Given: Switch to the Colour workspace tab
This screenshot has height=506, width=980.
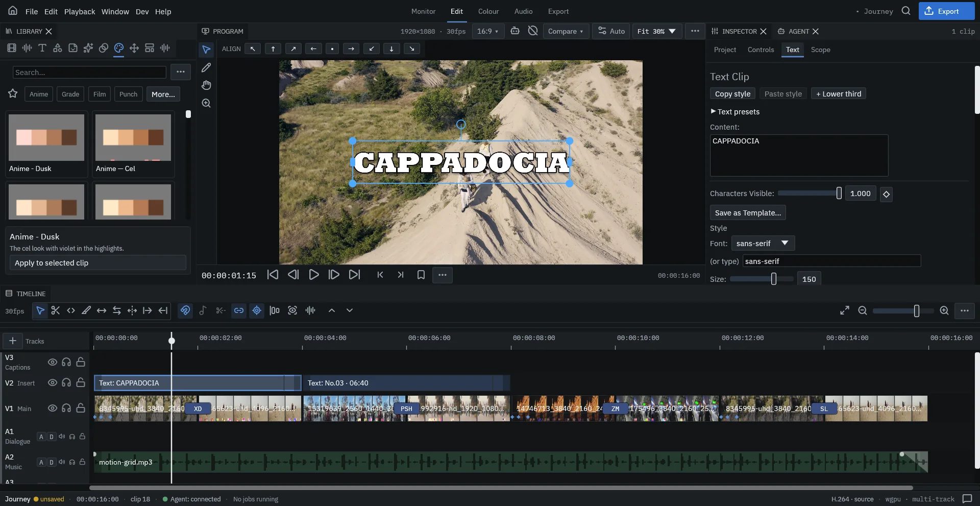Looking at the screenshot, I should point(488,11).
